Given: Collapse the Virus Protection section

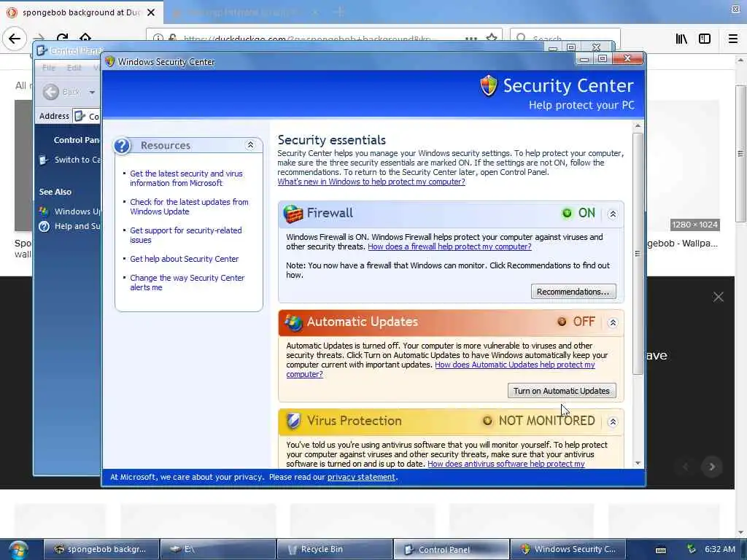Looking at the screenshot, I should [x=613, y=421].
